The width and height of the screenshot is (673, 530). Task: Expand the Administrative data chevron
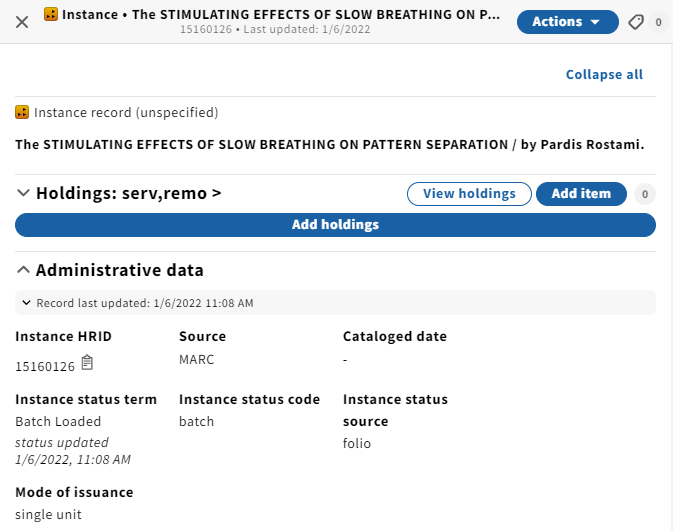[23, 270]
